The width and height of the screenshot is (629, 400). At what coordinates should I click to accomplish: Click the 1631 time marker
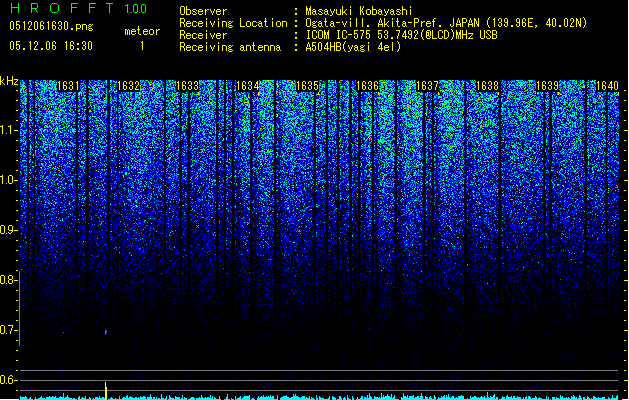coord(68,86)
